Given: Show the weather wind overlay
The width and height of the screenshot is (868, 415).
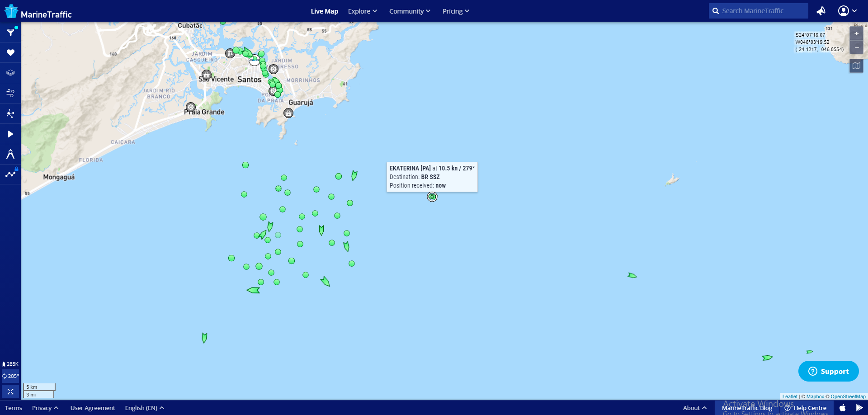Looking at the screenshot, I should click(10, 93).
